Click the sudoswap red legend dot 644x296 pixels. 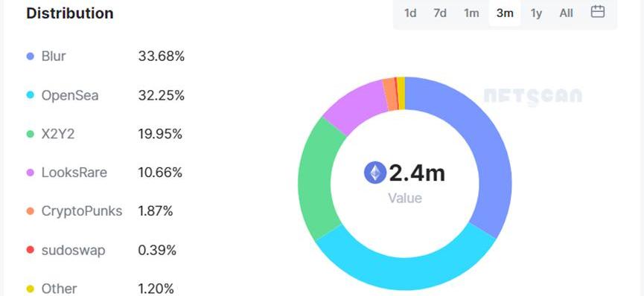31,250
